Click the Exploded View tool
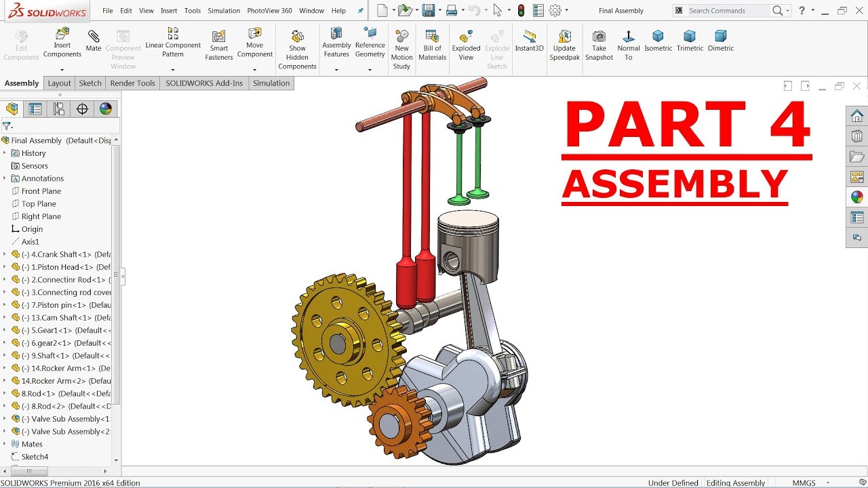The height and width of the screenshot is (488, 868). [466, 45]
